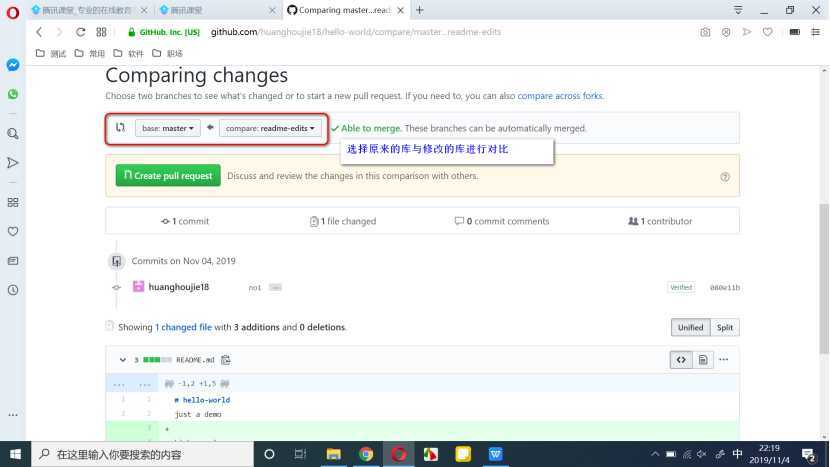This screenshot has width=830, height=467.
Task: Open README.md file options menu
Action: click(x=724, y=360)
